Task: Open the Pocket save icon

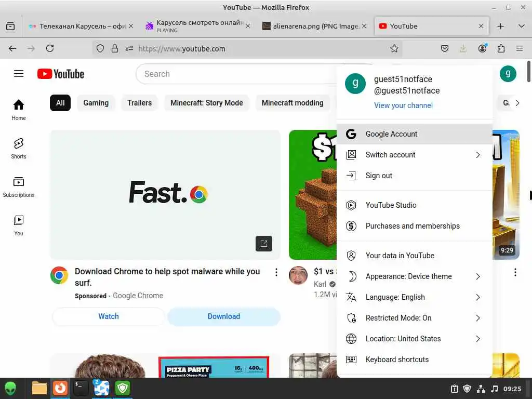Action: click(x=445, y=48)
